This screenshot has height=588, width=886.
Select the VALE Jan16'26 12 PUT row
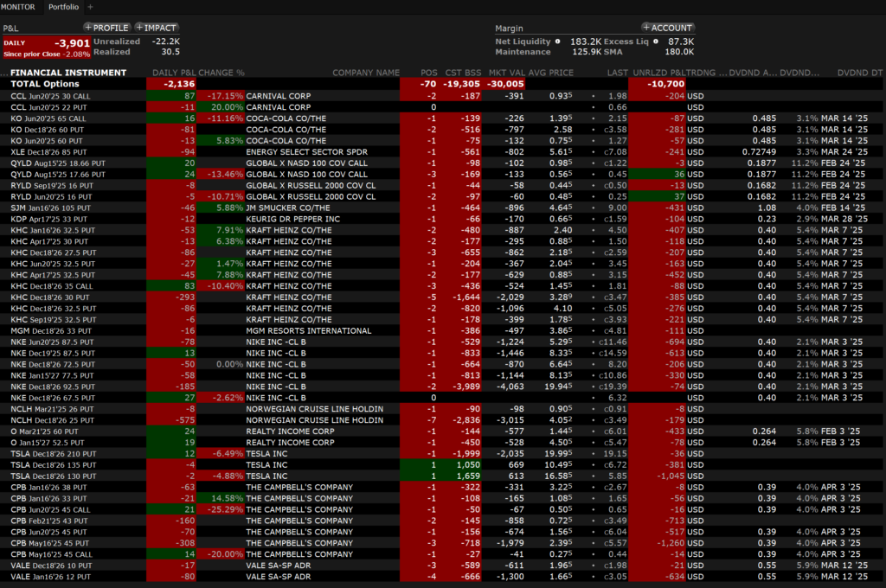(48, 576)
